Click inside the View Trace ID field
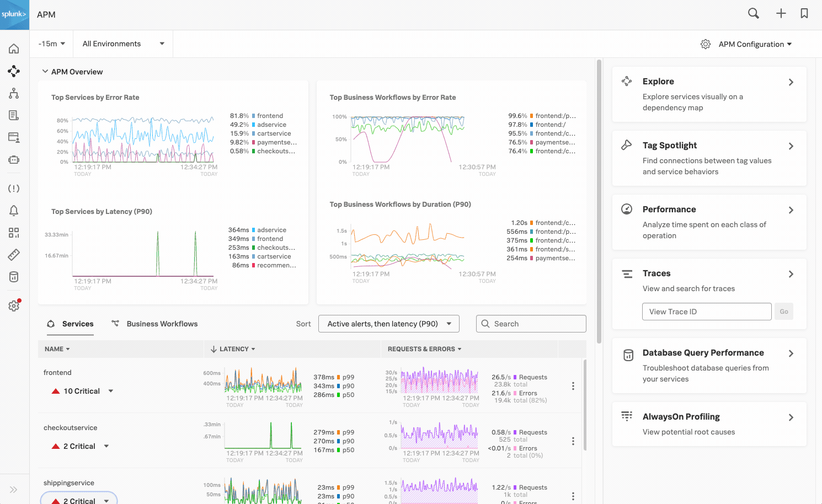822x504 pixels. click(x=706, y=311)
